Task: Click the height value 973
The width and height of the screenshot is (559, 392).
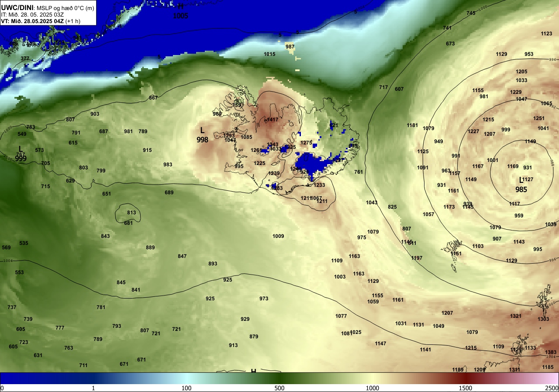Action: tap(264, 299)
